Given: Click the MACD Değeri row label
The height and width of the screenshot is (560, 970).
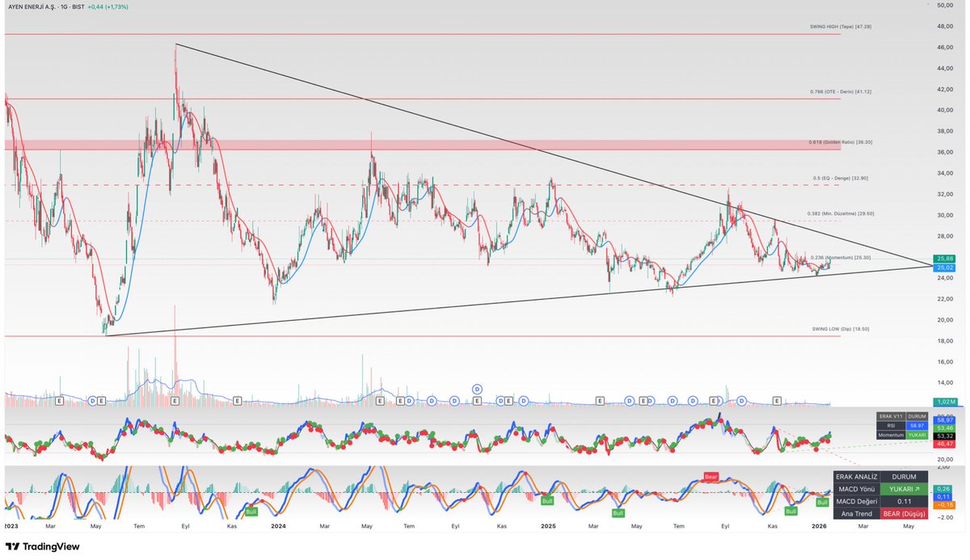Looking at the screenshot, I should point(856,501).
